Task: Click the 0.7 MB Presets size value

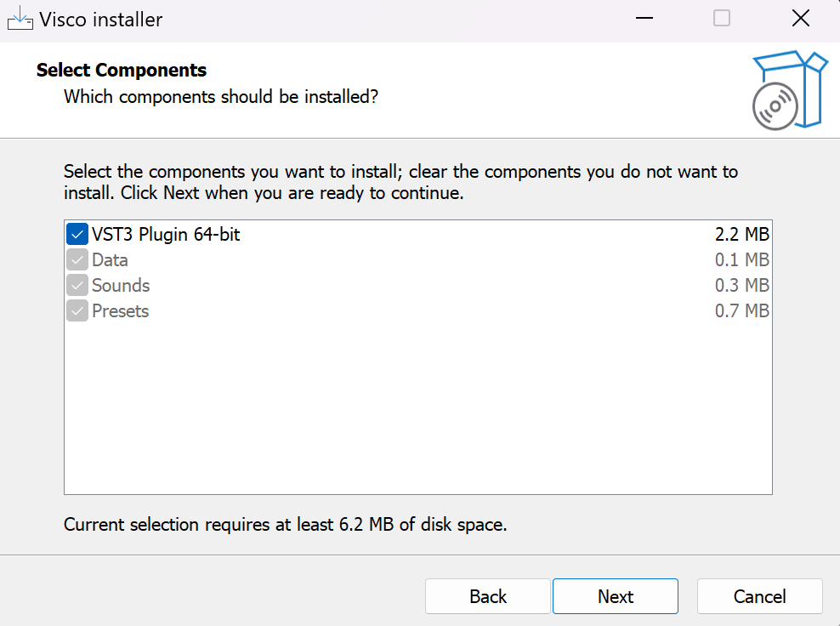Action: [x=741, y=310]
